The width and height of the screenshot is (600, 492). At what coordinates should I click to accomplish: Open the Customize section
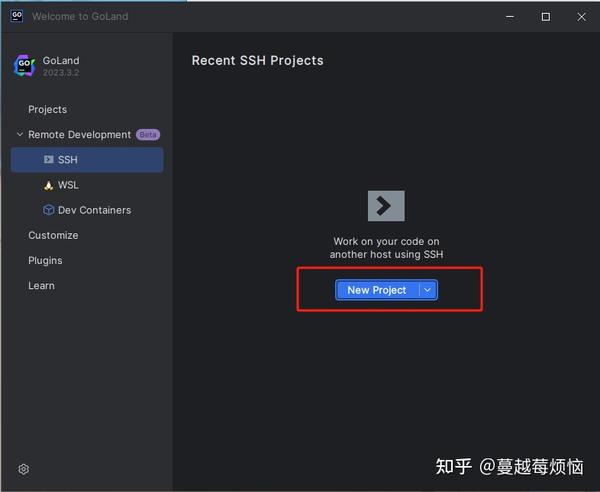click(53, 235)
